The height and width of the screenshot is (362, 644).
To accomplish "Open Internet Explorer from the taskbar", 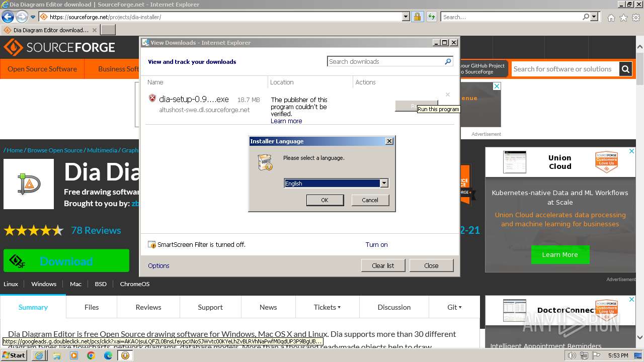I will tap(39, 355).
